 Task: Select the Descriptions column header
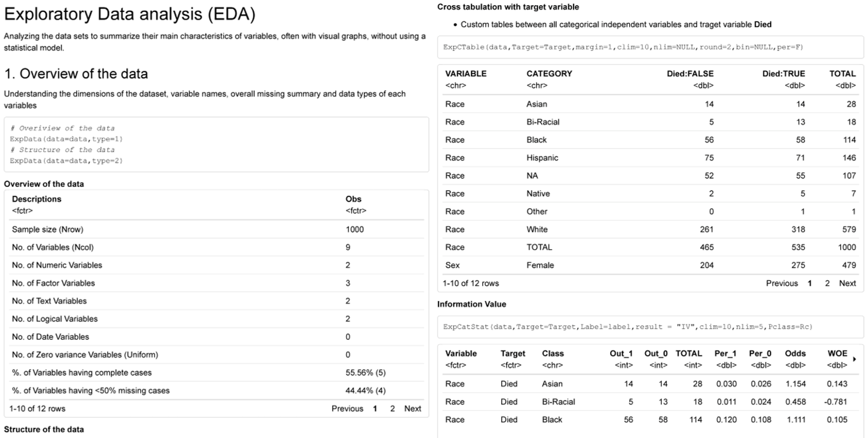click(x=37, y=199)
